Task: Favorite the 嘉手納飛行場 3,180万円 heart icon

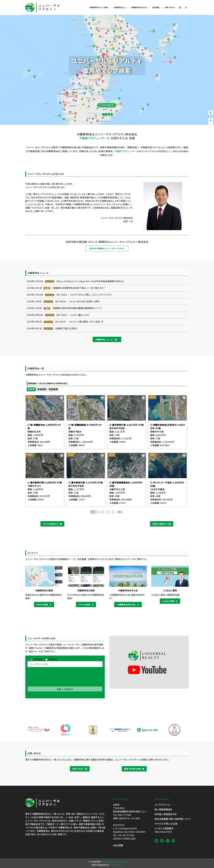Action: pyautogui.click(x=61, y=455)
